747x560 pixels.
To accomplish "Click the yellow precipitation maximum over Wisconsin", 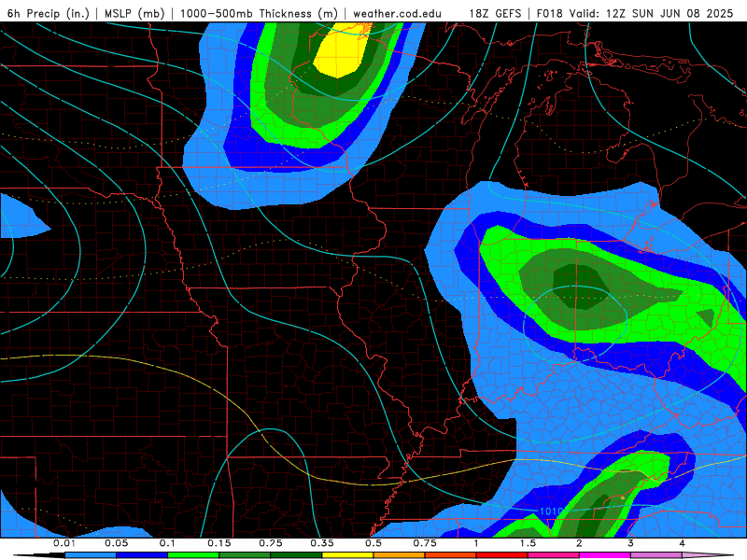I will point(342,49).
